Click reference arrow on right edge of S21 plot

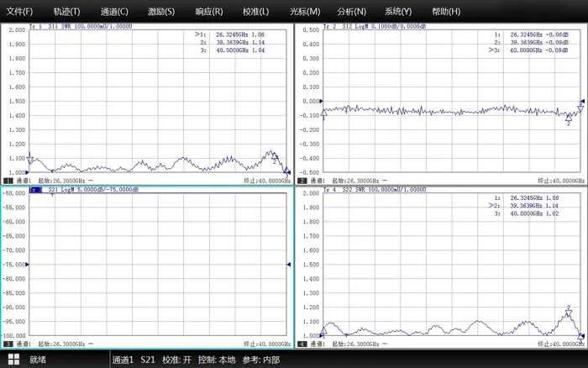click(x=289, y=265)
